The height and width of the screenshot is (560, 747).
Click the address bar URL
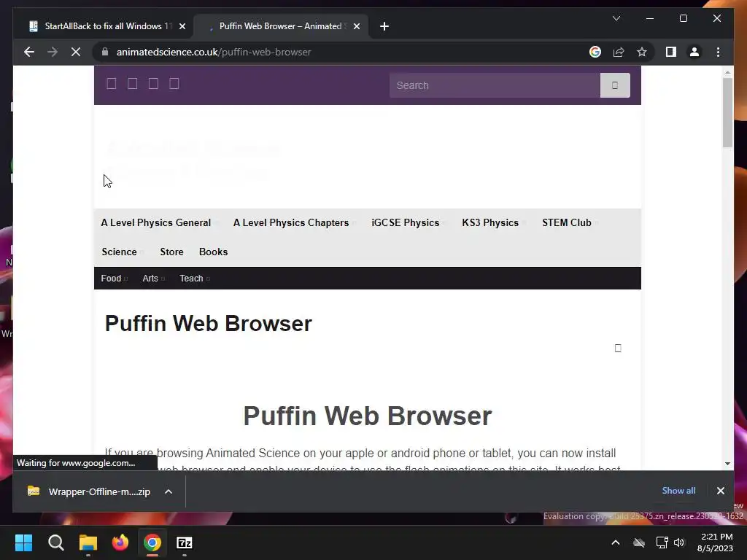(x=214, y=52)
